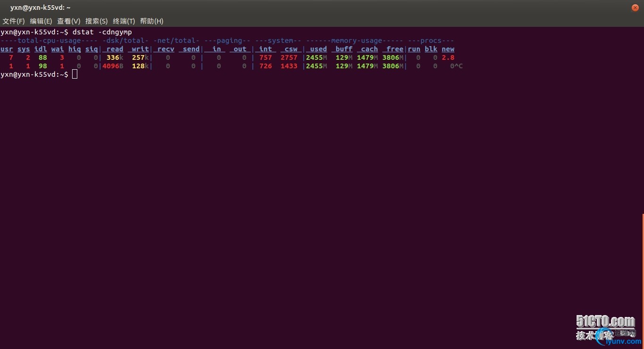Image resolution: width=644 pixels, height=349 pixels.
Task: Click the csw value 2757
Action: click(x=289, y=57)
